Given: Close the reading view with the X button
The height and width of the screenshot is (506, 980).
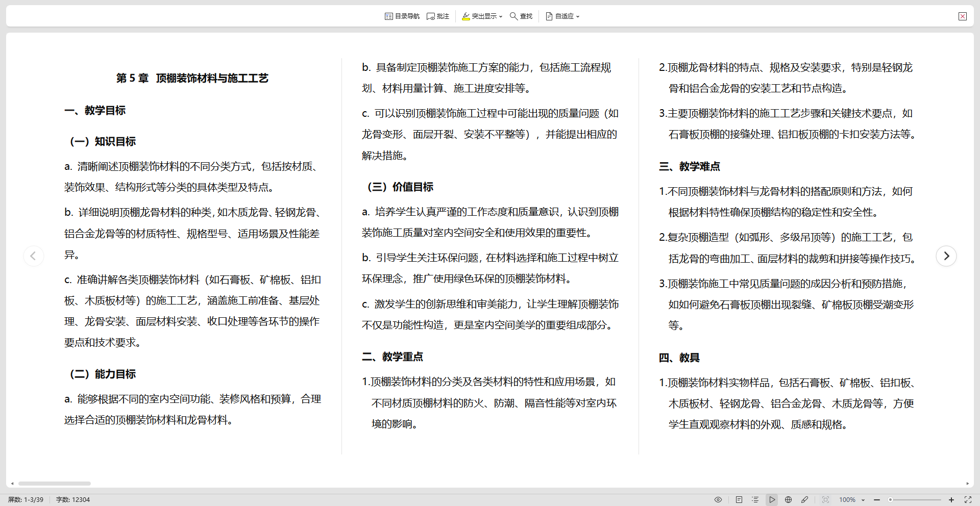Looking at the screenshot, I should point(963,16).
